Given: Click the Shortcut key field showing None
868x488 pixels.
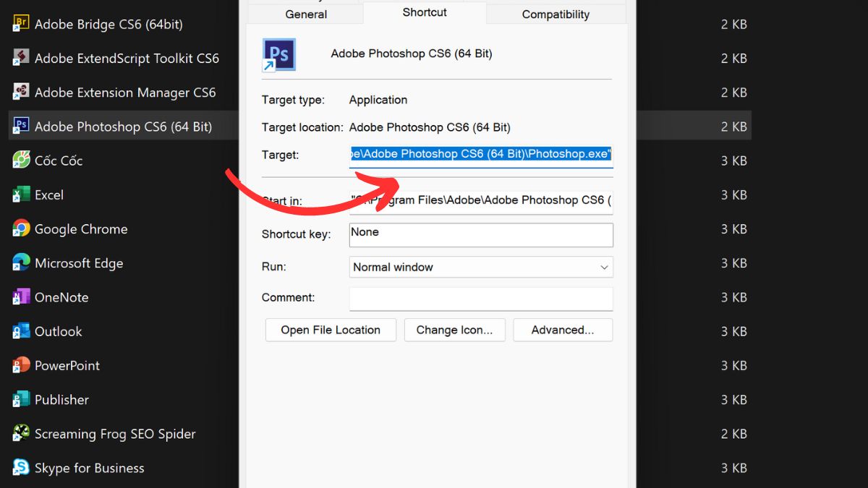Looking at the screenshot, I should 481,234.
